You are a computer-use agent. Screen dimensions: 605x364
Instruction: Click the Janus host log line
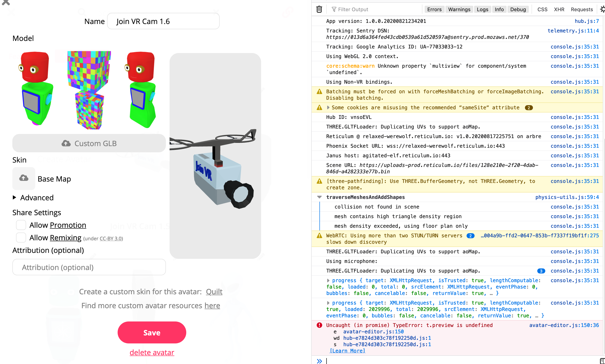(388, 155)
